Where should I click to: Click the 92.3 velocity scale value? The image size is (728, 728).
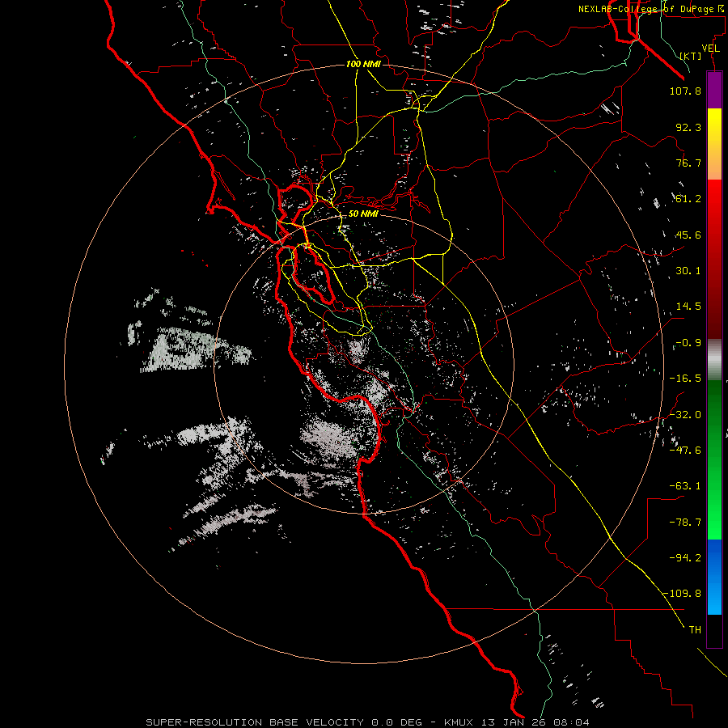[x=688, y=127]
